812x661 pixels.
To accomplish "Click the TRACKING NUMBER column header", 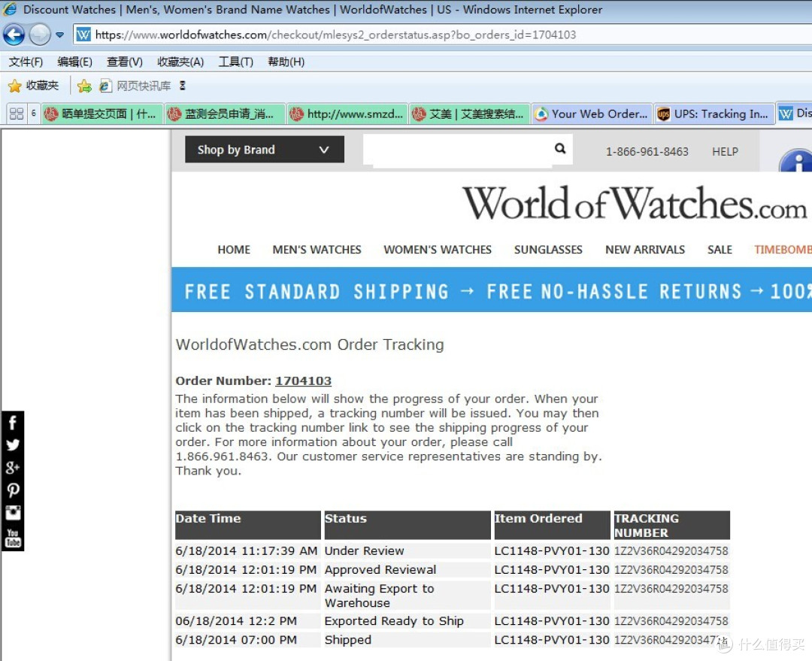I will pyautogui.click(x=671, y=525).
